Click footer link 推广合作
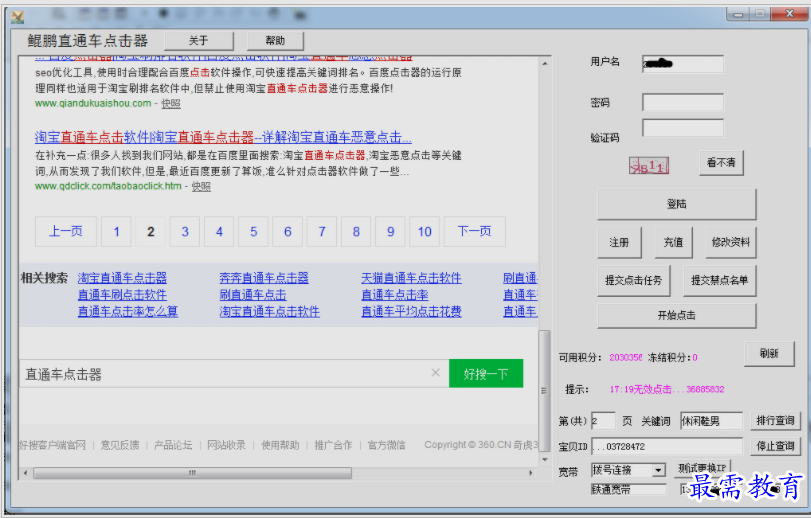811x518 pixels. pyautogui.click(x=334, y=445)
